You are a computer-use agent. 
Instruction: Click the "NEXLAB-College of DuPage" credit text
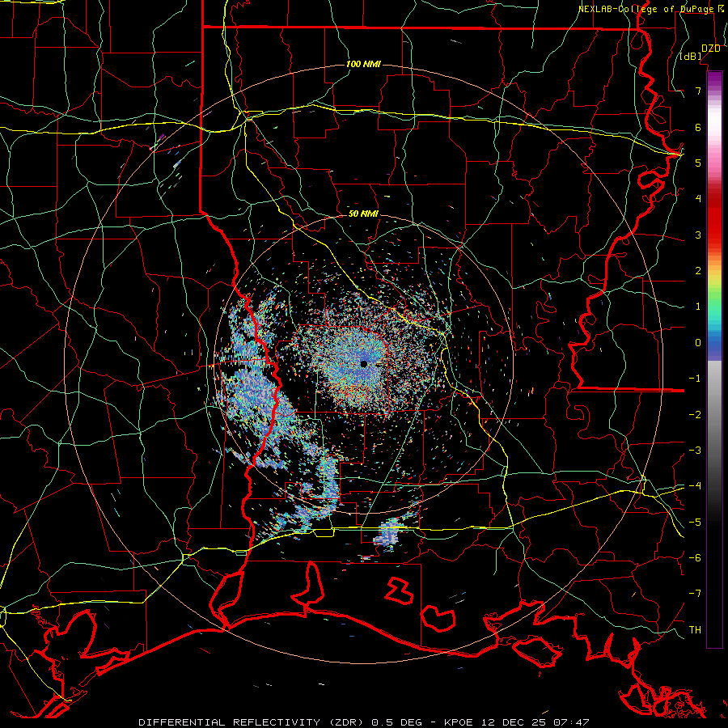coord(645,9)
